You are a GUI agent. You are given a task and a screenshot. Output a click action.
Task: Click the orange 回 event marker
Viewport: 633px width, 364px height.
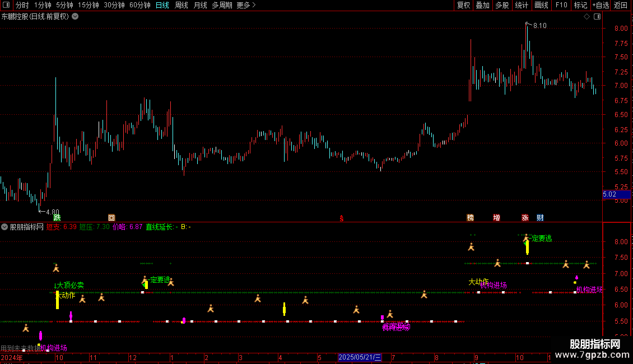111,218
